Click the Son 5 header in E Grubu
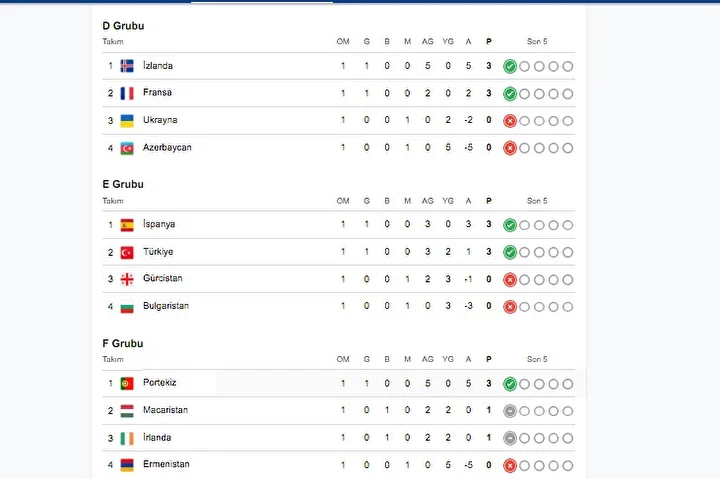 pos(537,201)
